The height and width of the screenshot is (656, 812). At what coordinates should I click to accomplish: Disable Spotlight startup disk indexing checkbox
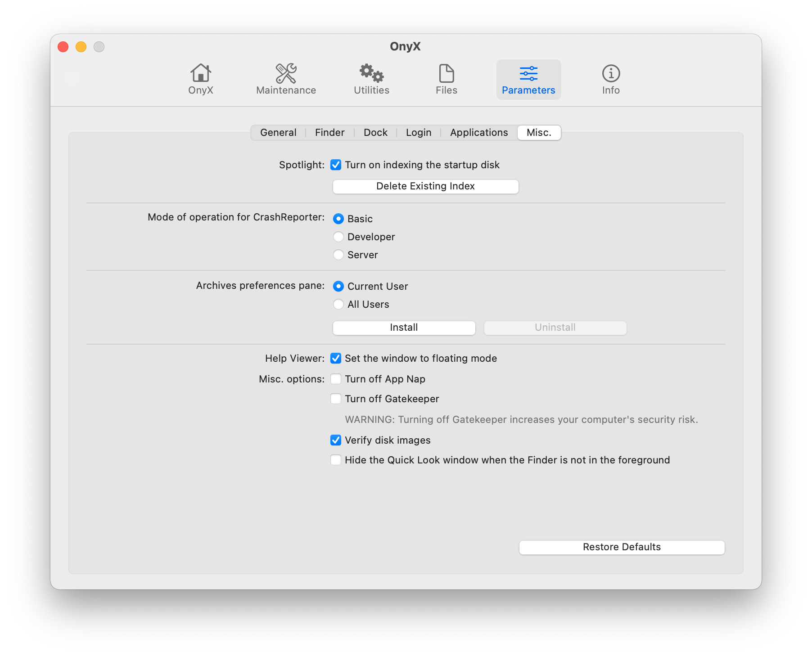click(336, 165)
